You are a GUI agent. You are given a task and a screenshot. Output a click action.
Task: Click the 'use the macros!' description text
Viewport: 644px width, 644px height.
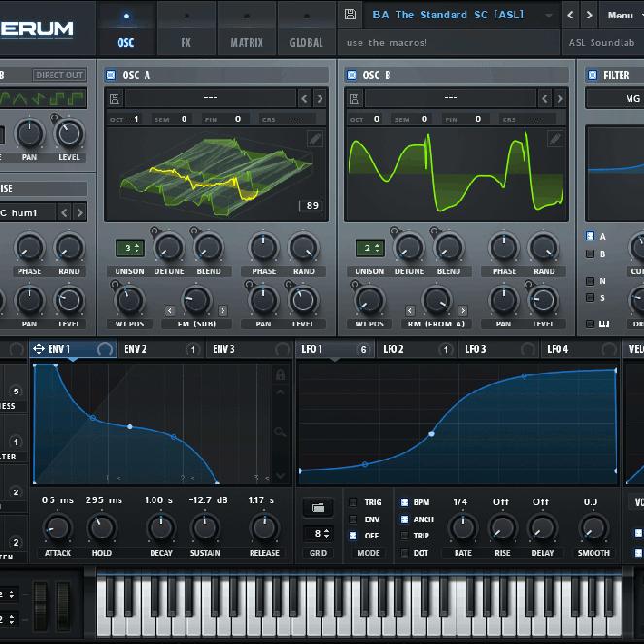tap(387, 43)
